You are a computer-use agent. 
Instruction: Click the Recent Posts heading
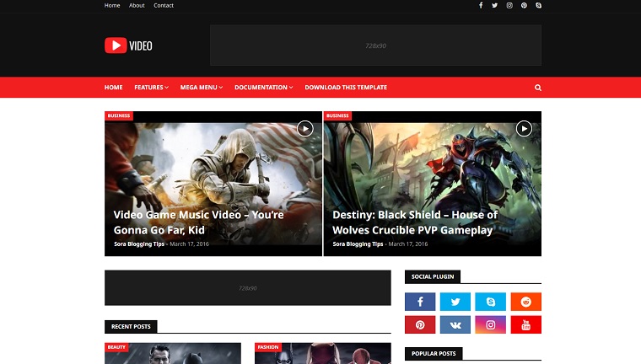(131, 326)
